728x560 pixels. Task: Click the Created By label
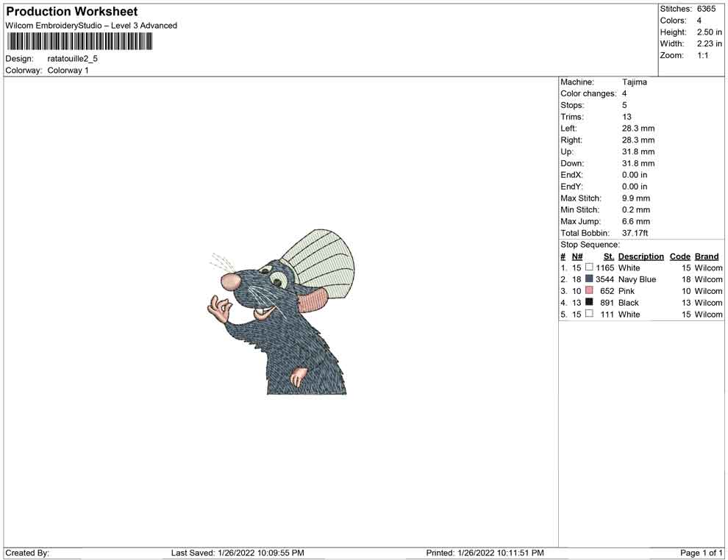[27, 553]
